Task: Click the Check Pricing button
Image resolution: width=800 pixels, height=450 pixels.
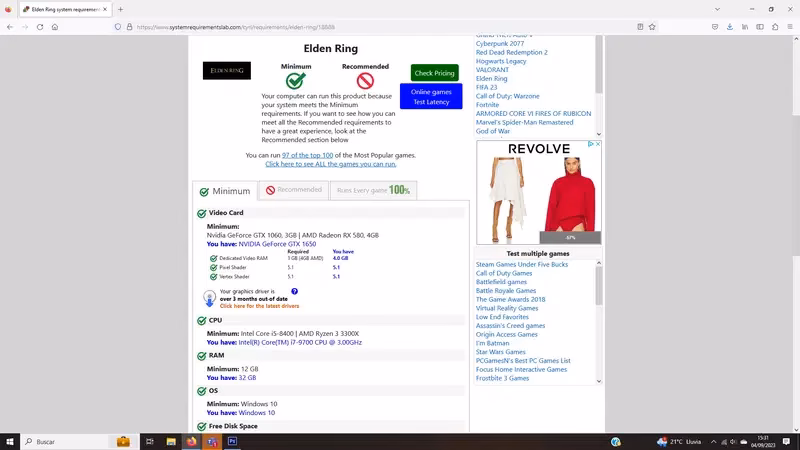Action: (x=435, y=73)
